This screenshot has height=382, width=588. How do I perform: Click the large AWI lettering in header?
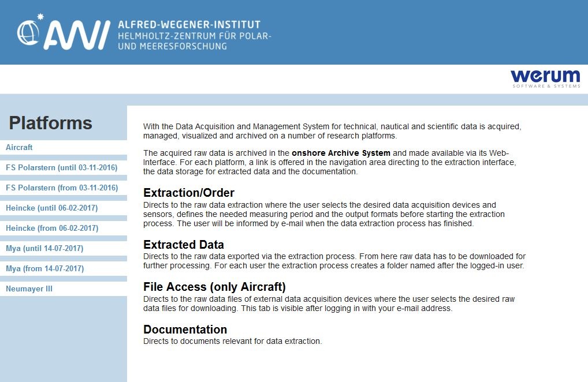point(77,35)
